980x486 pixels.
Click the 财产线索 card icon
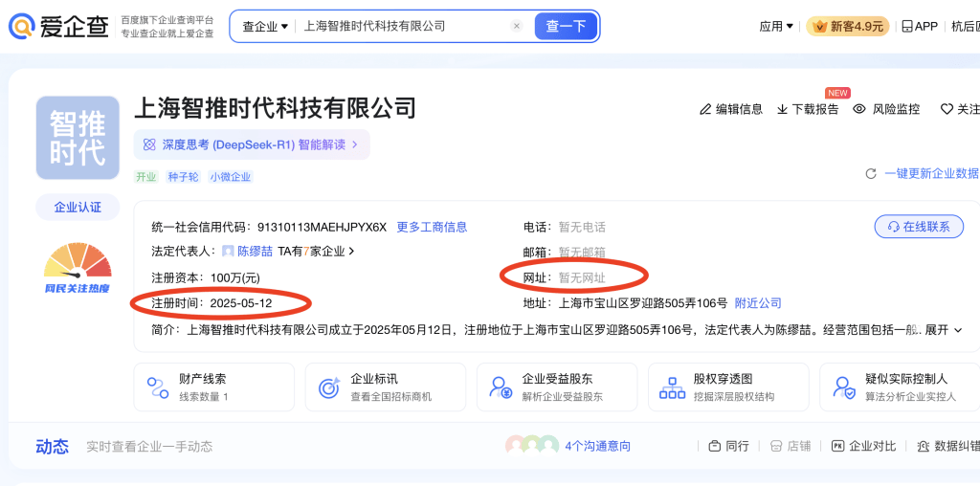(158, 387)
